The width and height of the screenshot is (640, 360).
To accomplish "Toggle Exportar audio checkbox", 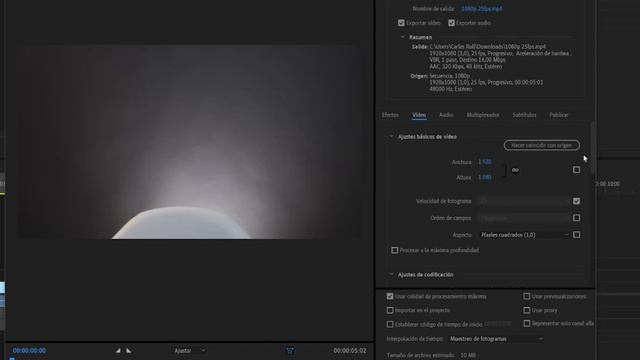I will (x=451, y=23).
